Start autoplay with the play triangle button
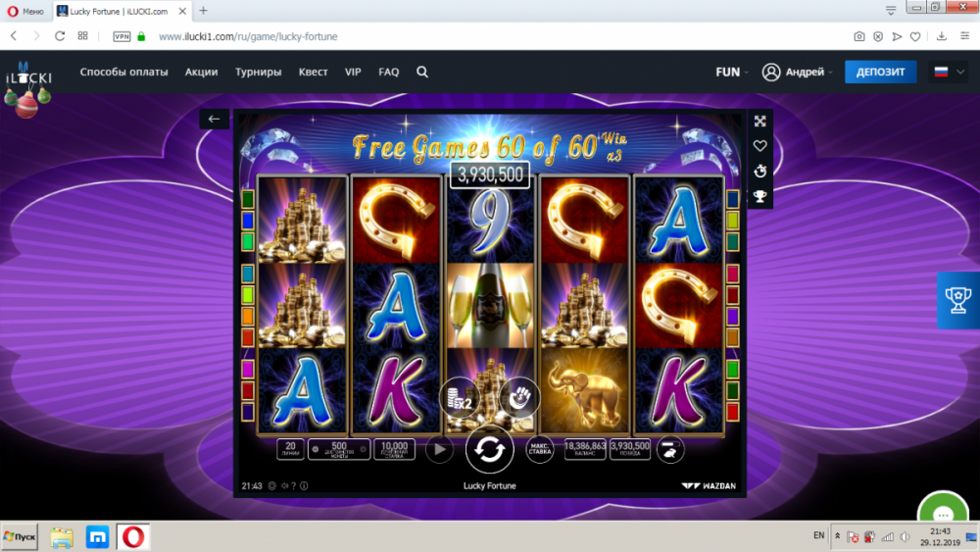980x552 pixels. point(439,449)
